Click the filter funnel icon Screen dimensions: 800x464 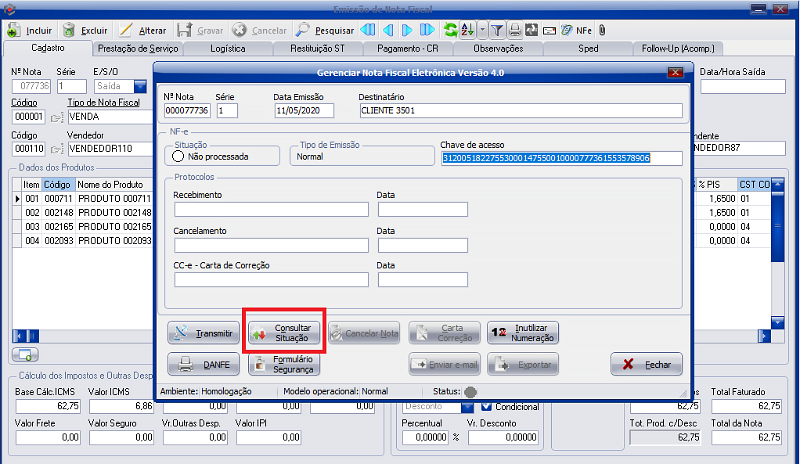click(x=497, y=30)
